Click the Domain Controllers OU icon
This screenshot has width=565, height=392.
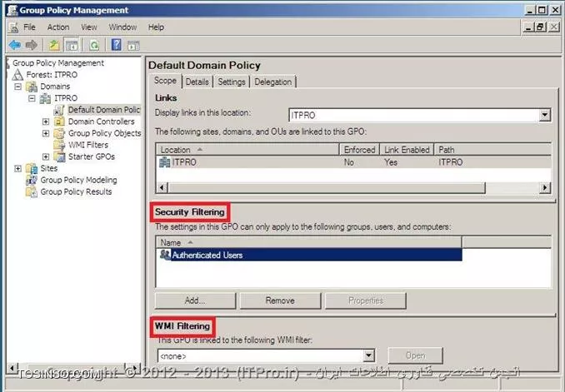59,122
